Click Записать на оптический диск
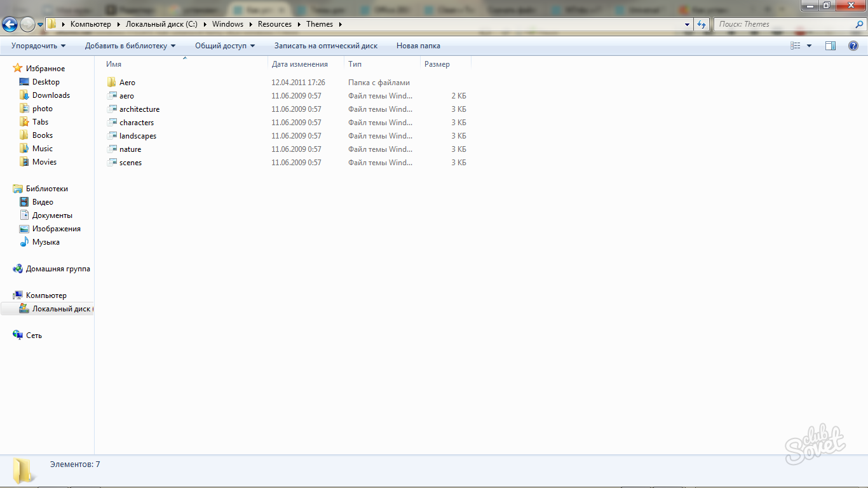The height and width of the screenshot is (488, 868). coord(325,46)
